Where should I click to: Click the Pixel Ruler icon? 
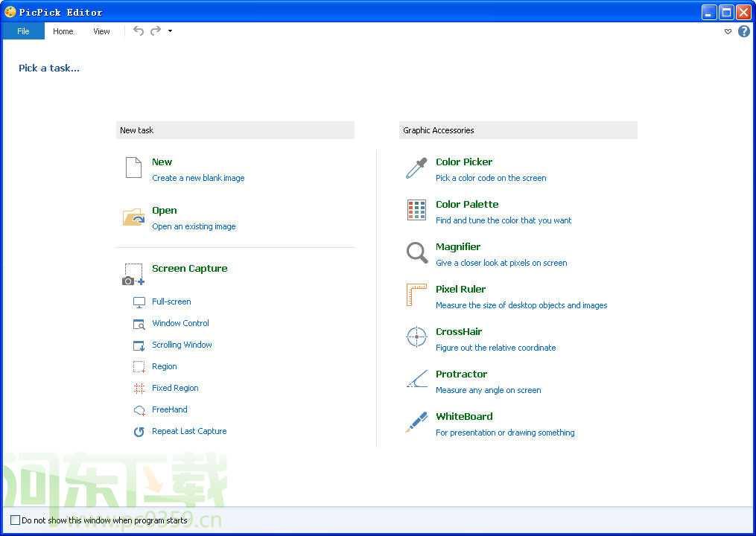pyautogui.click(x=416, y=295)
